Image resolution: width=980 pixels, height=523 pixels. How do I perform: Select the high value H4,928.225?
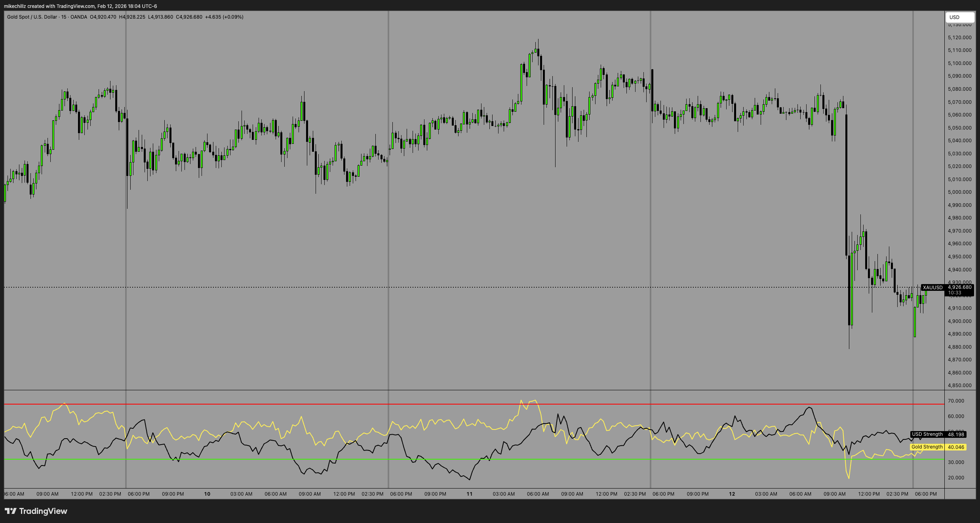[x=132, y=17]
